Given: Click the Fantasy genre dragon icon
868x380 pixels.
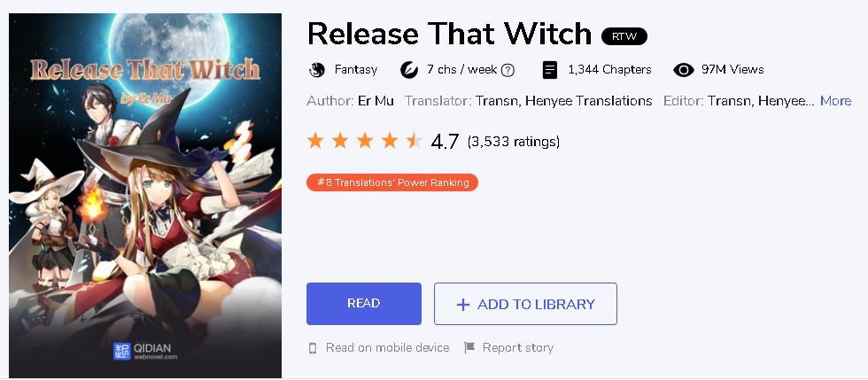Looking at the screenshot, I should (317, 70).
